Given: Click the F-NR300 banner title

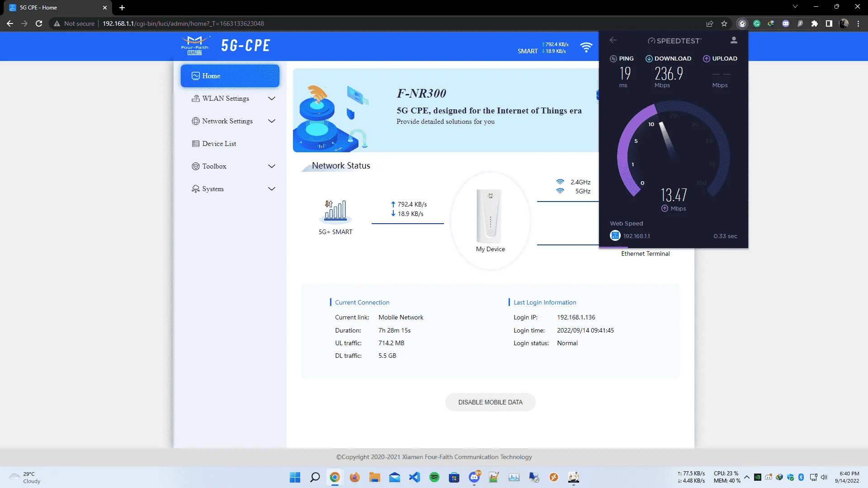Looking at the screenshot, I should click(x=421, y=93).
